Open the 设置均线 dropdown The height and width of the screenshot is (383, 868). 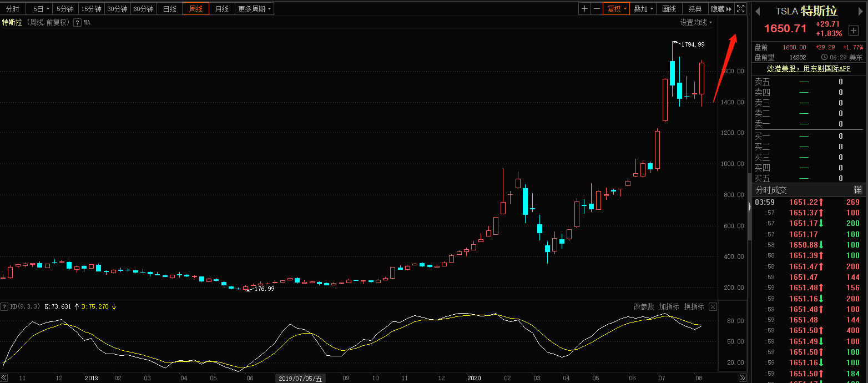(696, 22)
